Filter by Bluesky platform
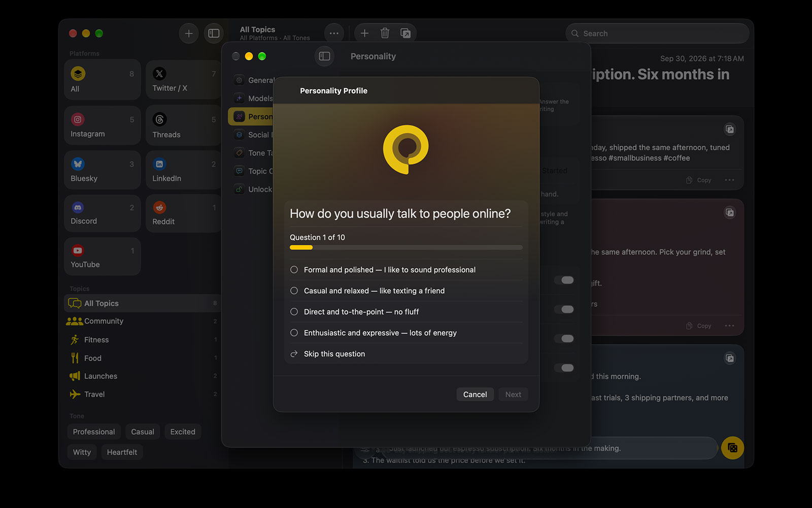812x508 pixels. (103, 170)
